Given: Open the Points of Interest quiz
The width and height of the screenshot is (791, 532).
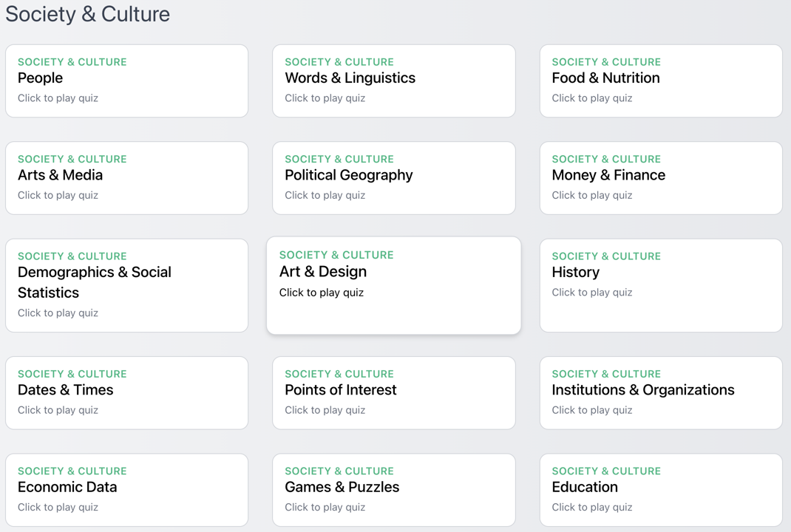Looking at the screenshot, I should 393,392.
